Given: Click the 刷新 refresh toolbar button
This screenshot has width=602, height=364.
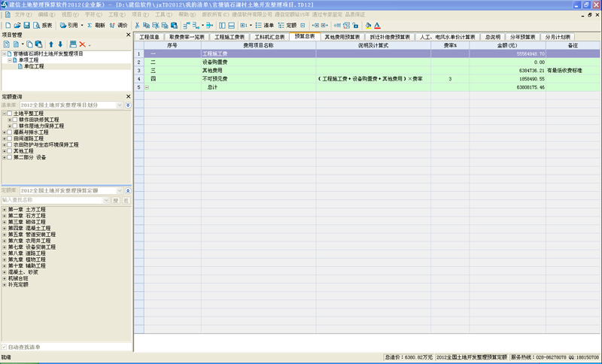Looking at the screenshot, I should (96, 26).
